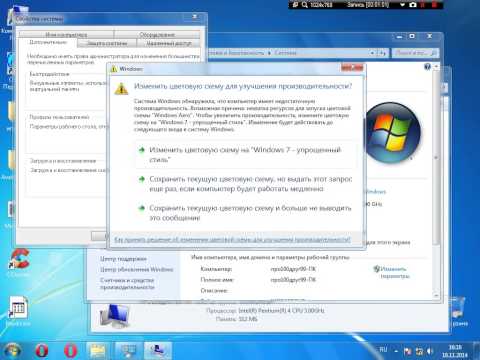Show hidden tray icons arrow
This screenshot has width=480, height=360.
click(x=396, y=351)
